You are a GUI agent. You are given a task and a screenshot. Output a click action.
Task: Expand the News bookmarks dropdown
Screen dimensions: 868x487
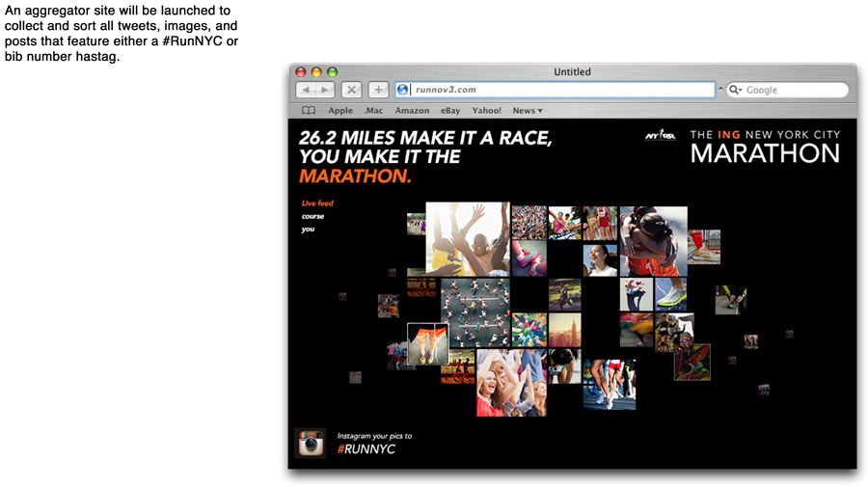coord(527,111)
